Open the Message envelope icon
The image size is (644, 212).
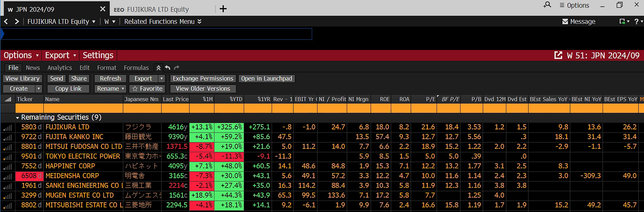(565, 21)
